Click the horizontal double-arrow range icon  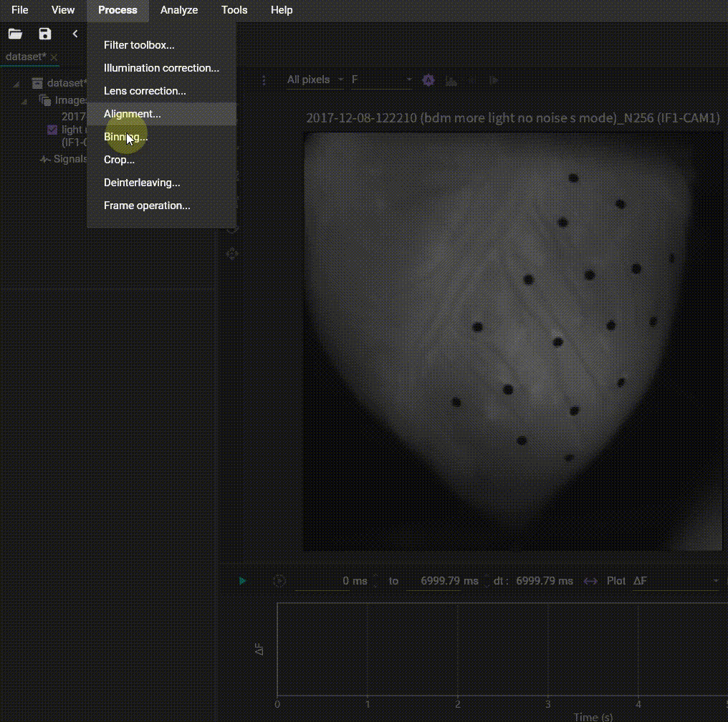tap(590, 581)
